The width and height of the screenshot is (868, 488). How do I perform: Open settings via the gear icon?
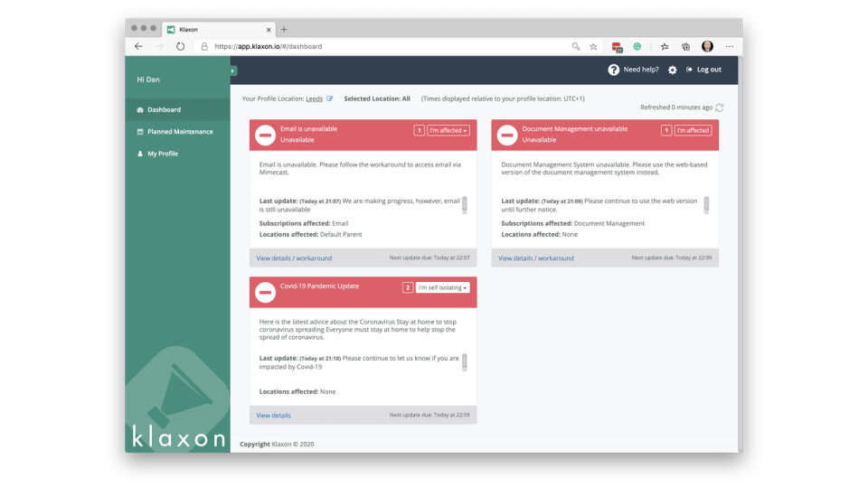click(x=672, y=70)
